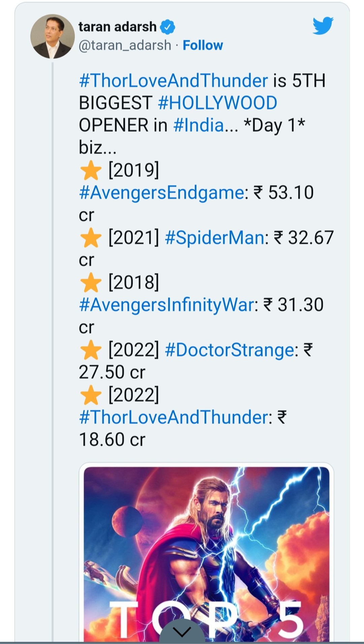364x644 pixels.
Task: Click the star icon beside [2019]
Action: pos(91,171)
